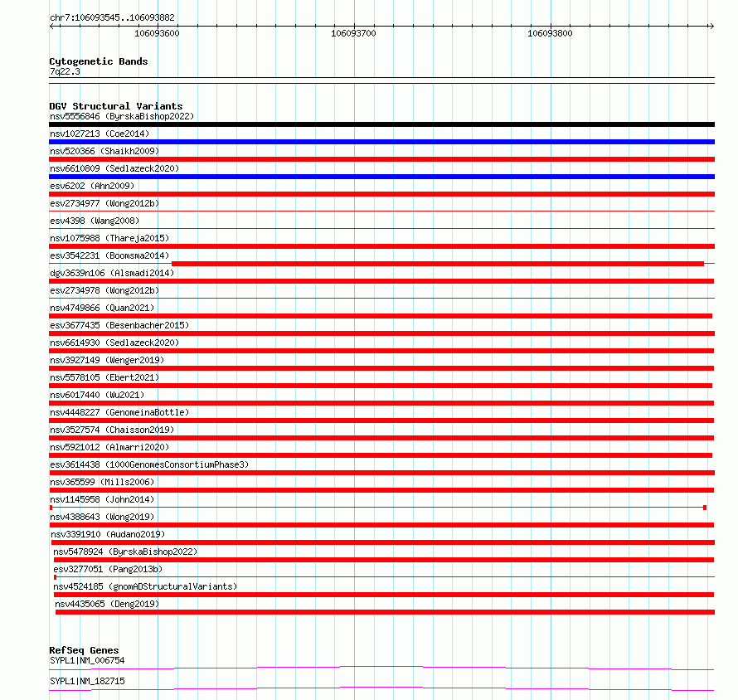This screenshot has width=738, height=700.
Task: Click SYPL1|NM_182715 gene label
Action: (87, 681)
